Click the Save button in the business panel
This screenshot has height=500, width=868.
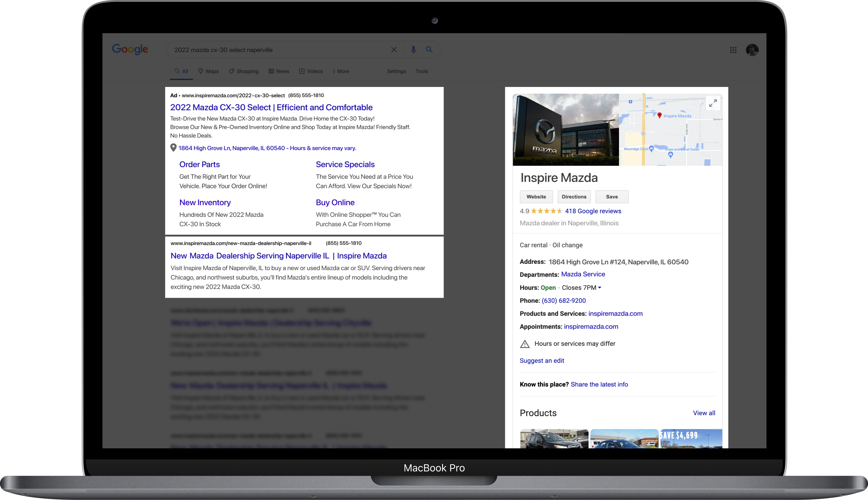pyautogui.click(x=612, y=197)
